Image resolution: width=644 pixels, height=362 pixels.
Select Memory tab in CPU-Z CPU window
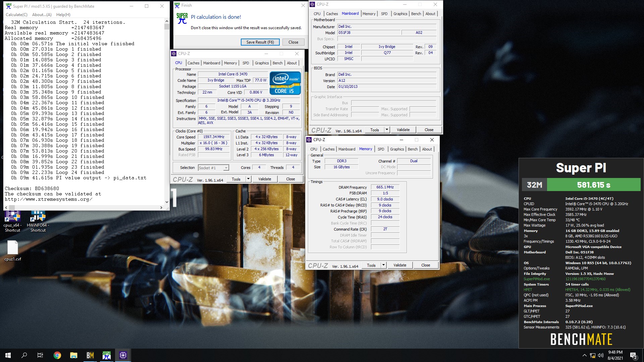pyautogui.click(x=230, y=63)
